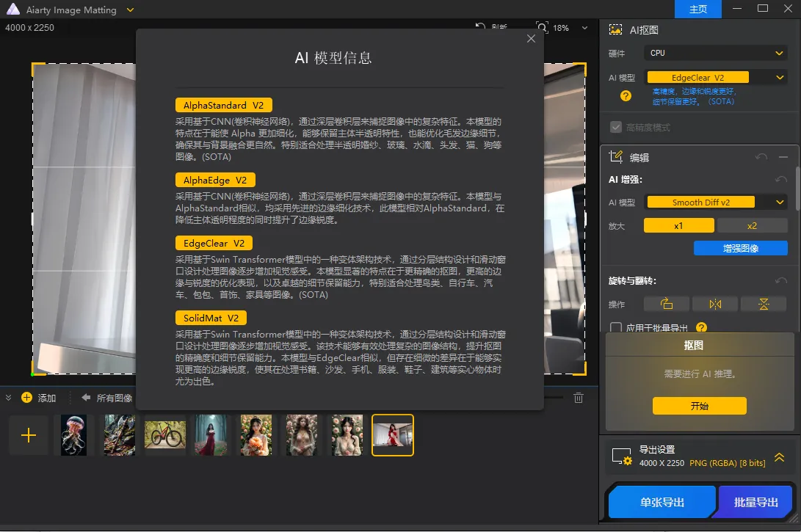This screenshot has height=532, width=801.
Task: Click the trash icon above the image list
Action: tap(579, 398)
